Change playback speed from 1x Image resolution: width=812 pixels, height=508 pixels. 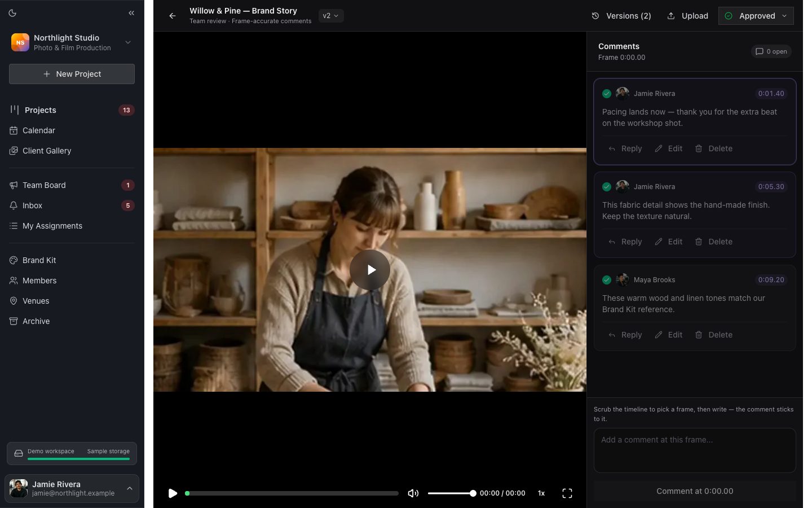click(x=541, y=493)
